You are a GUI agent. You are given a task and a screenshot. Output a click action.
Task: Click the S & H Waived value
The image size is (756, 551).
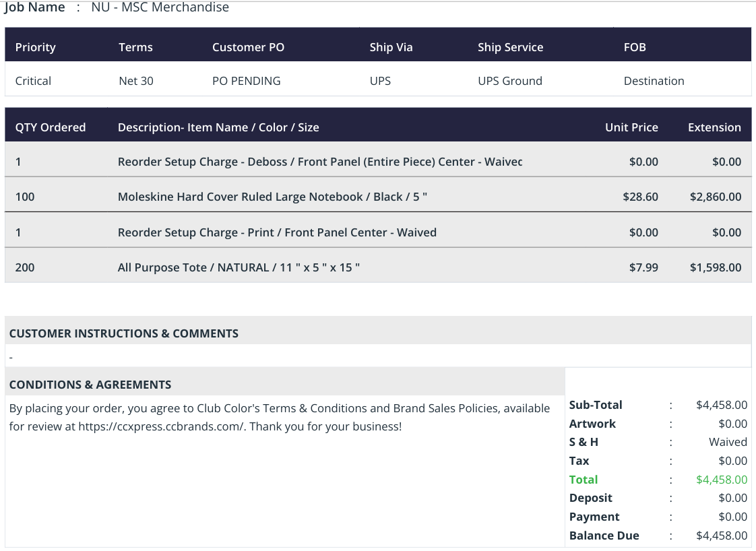(728, 442)
